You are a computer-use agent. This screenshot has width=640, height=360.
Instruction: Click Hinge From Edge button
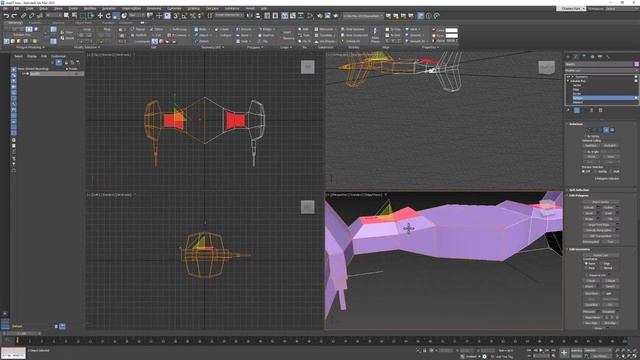click(599, 224)
